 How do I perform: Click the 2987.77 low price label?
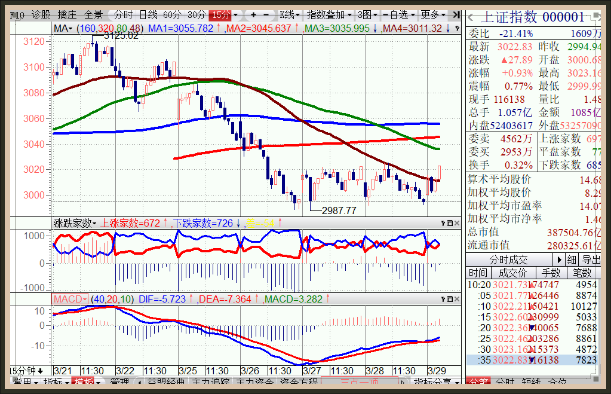339,210
